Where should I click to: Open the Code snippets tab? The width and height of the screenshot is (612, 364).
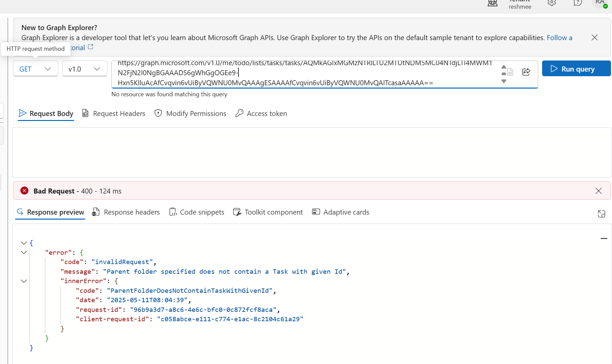[197, 212]
